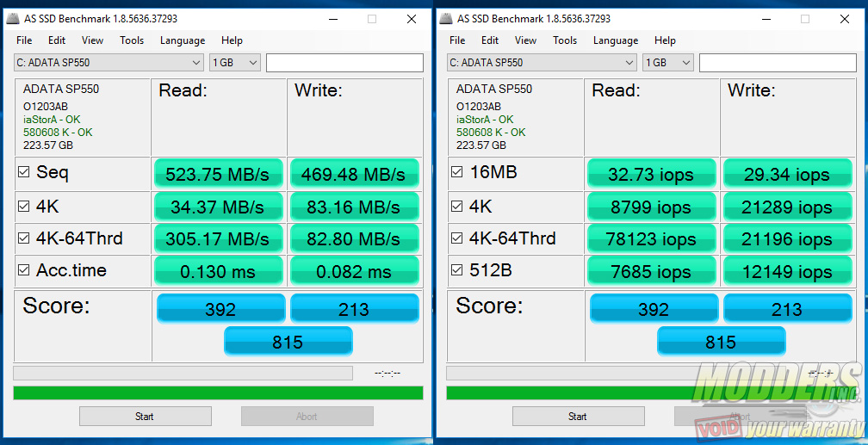
Task: Click read score 392 in left window
Action: click(220, 308)
